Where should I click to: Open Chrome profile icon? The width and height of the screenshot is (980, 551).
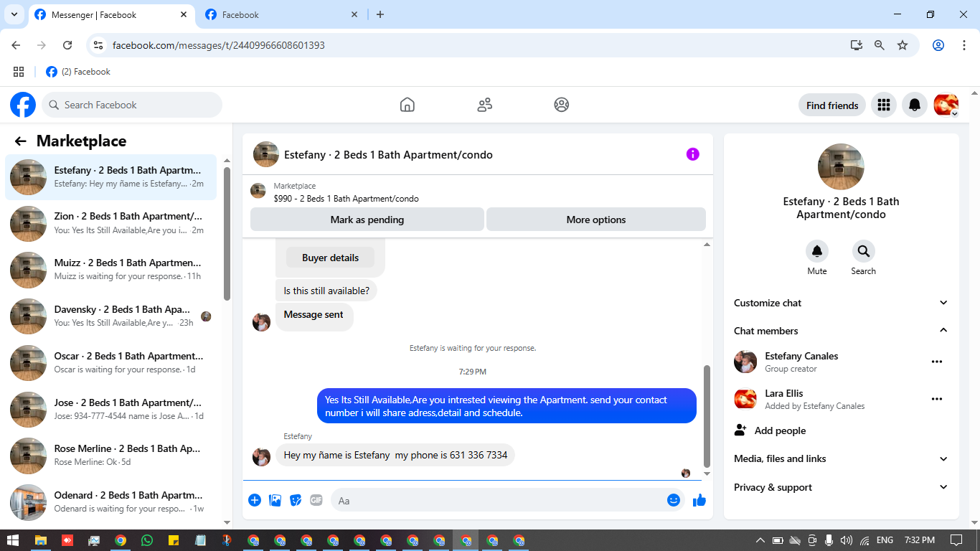tap(938, 45)
